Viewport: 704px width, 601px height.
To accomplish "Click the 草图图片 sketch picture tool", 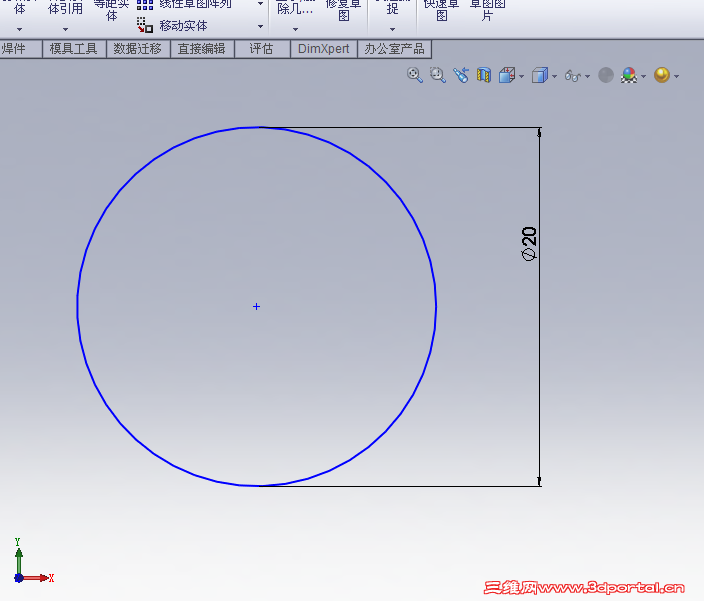I will click(x=487, y=10).
